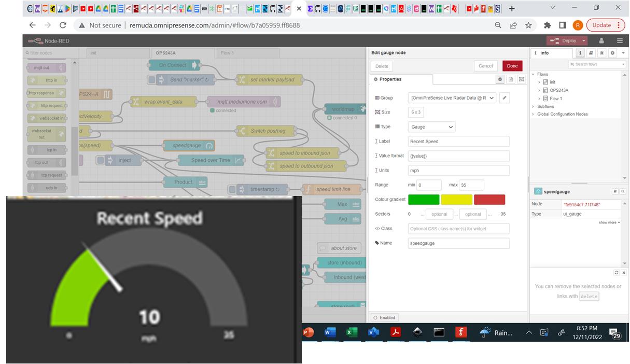Viewport: 630px width, 364px height.
Task: Open the Node-RED main menu (hamburger icon)
Action: tap(620, 40)
